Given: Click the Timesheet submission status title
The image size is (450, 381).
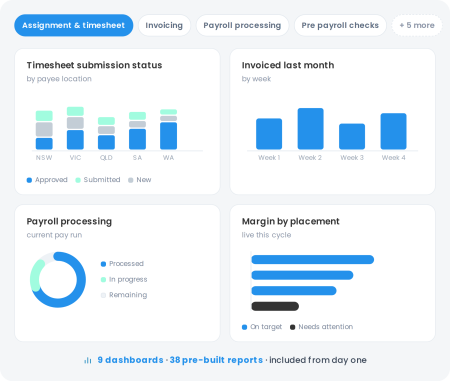Looking at the screenshot, I should coord(94,65).
